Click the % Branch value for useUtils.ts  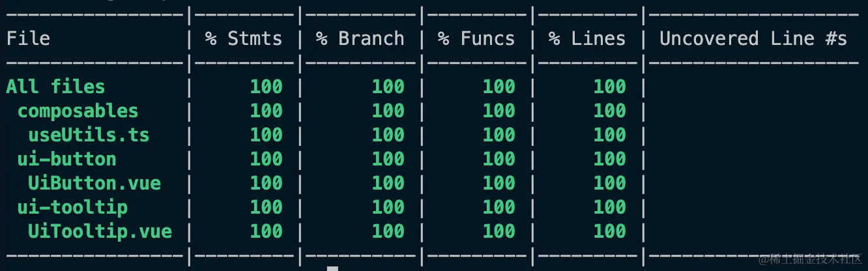coord(388,135)
